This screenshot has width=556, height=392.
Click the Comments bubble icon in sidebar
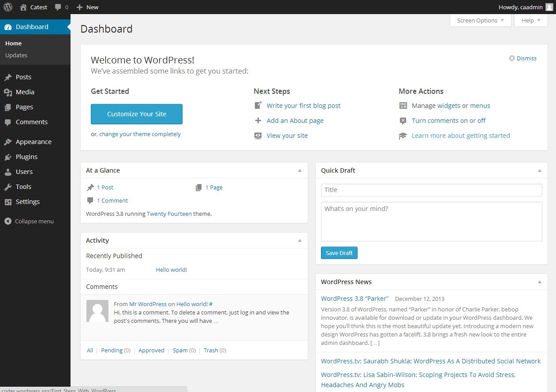(8, 122)
